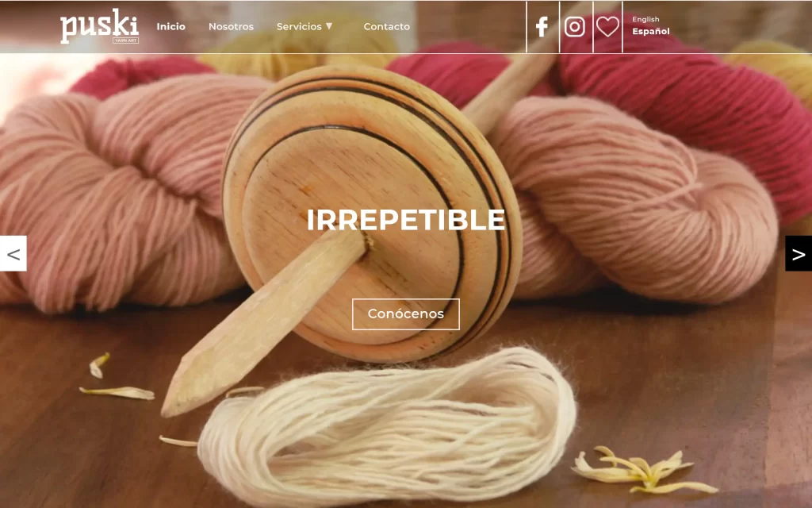The image size is (812, 508).
Task: Switch language to English
Action: (x=645, y=19)
